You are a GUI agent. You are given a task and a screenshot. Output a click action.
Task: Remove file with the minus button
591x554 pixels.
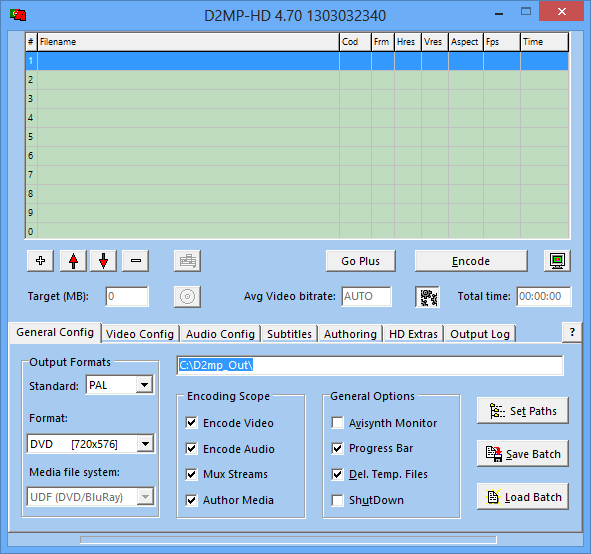[x=136, y=260]
